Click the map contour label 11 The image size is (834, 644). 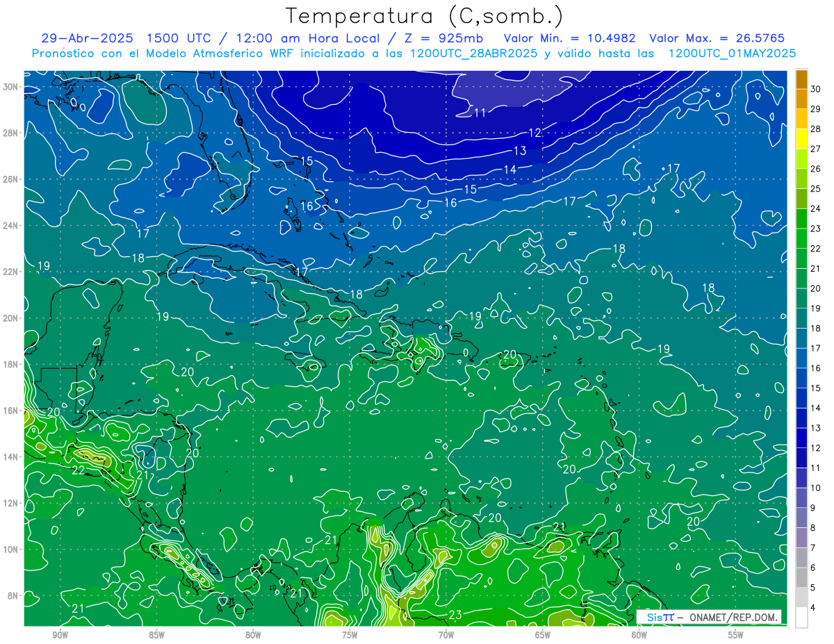pyautogui.click(x=480, y=113)
